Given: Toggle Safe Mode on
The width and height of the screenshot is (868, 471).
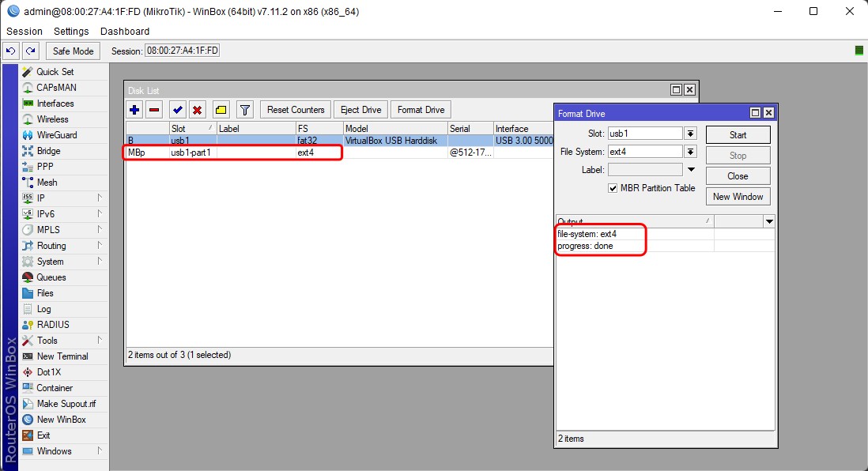Looking at the screenshot, I should (73, 51).
